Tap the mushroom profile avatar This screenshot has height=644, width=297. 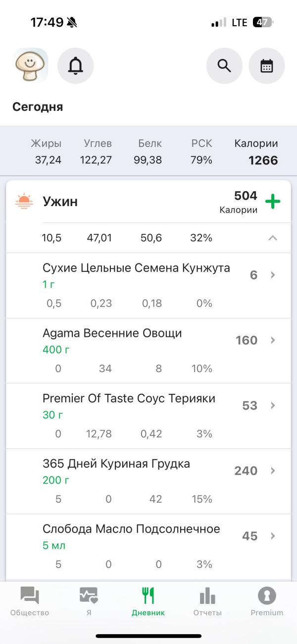click(31, 65)
